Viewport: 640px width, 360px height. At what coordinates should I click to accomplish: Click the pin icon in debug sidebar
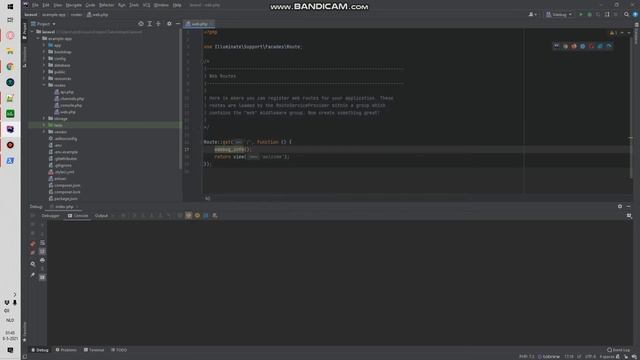tap(33, 275)
